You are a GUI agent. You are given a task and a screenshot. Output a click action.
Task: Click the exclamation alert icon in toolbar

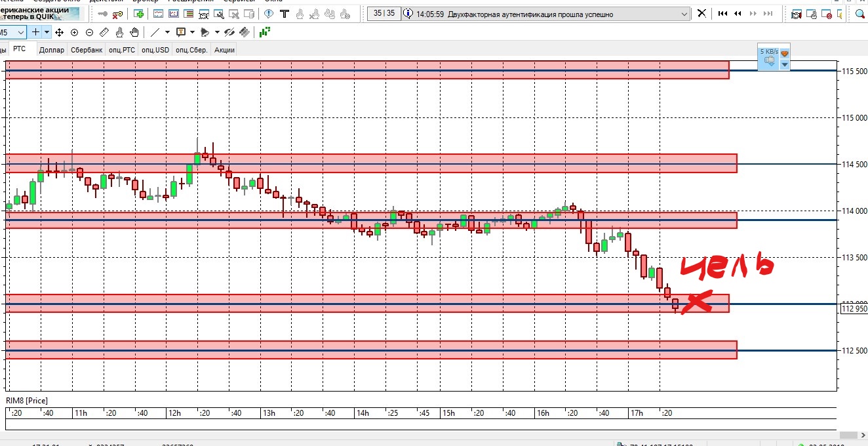pos(269,14)
